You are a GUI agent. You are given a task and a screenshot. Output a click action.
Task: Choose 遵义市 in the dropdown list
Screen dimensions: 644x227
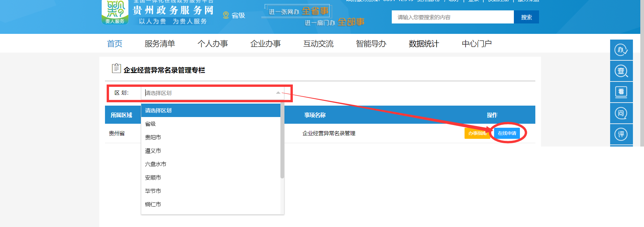pos(153,151)
